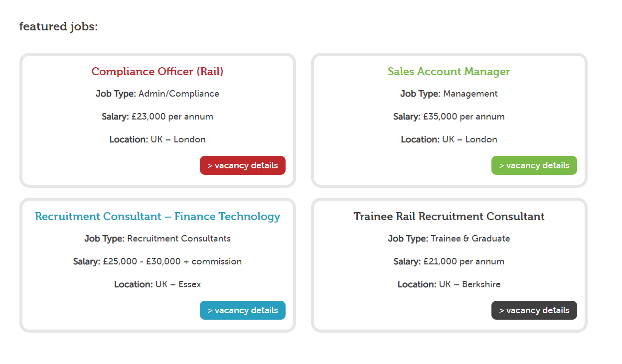Select the Compliance Officer (Rail) job title
622x364 pixels.
[x=157, y=72]
